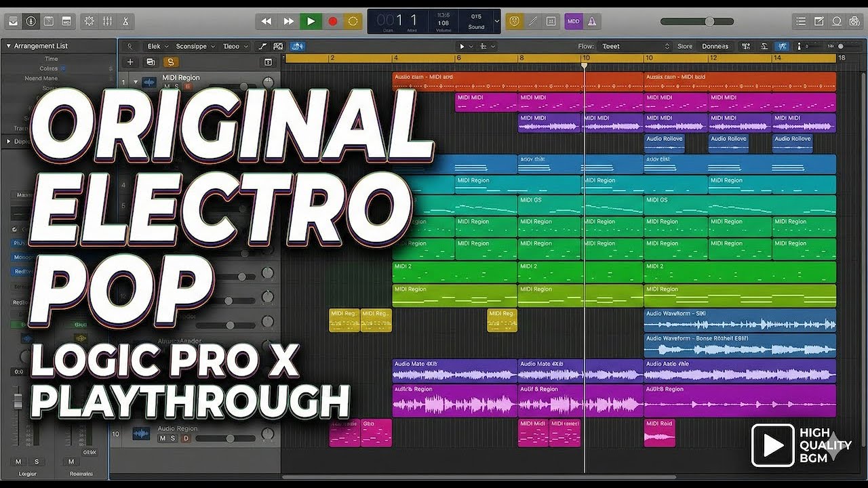This screenshot has height=488, width=868.
Task: Toggle the metronome click button
Action: tap(591, 21)
